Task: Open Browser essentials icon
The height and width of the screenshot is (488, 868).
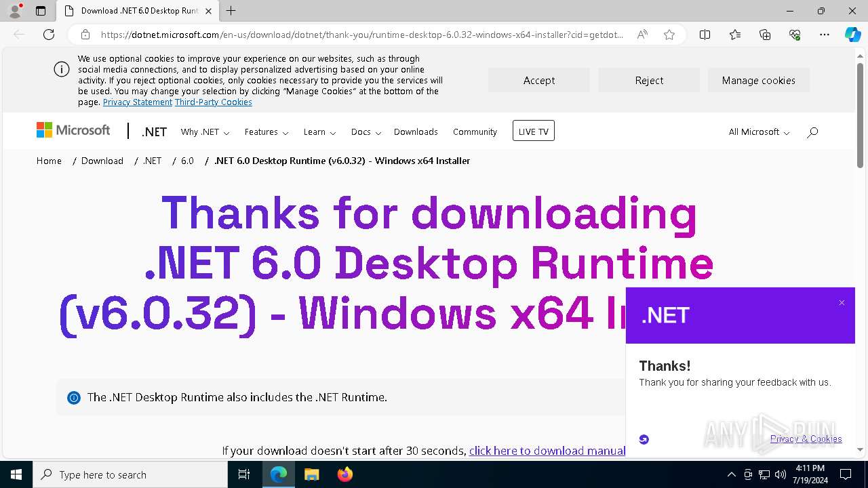Action: pos(795,35)
